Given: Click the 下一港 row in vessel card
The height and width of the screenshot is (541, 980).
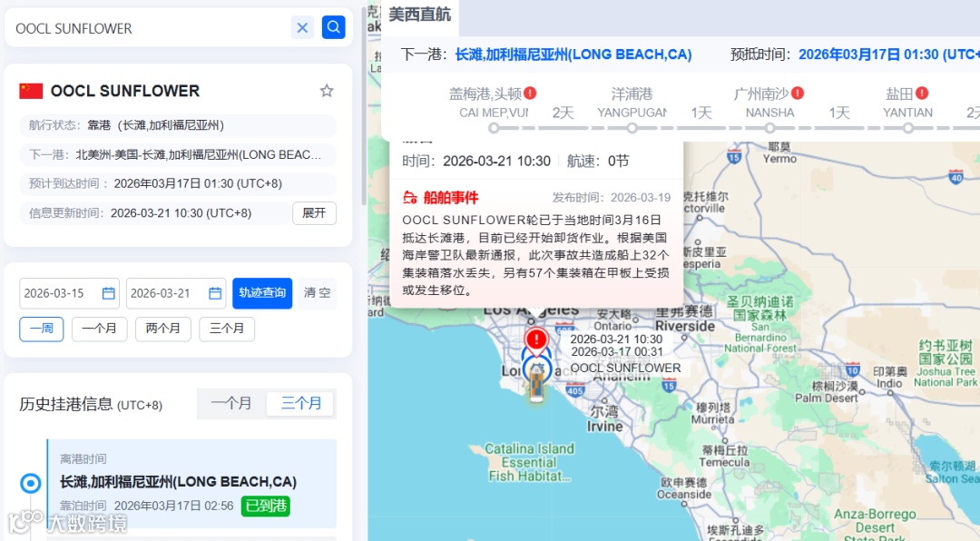Looking at the screenshot, I should (178, 154).
